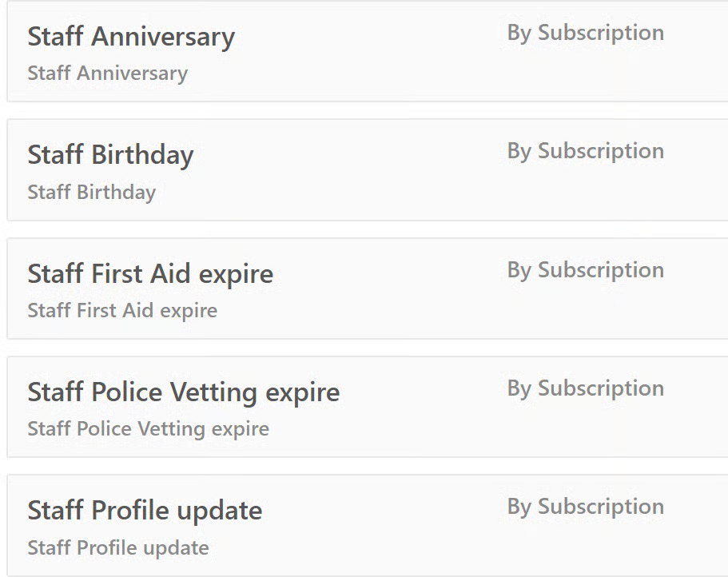Open the Staff Birthday heading
The image size is (728, 577).
click(x=110, y=155)
